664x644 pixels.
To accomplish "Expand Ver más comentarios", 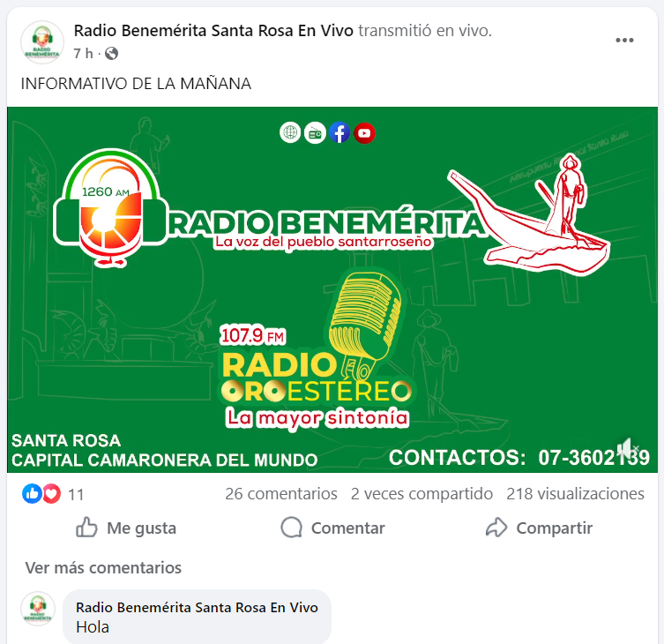I will click(103, 568).
